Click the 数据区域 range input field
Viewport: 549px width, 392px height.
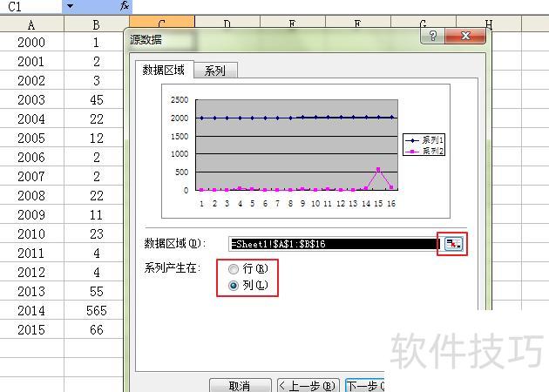(x=334, y=244)
